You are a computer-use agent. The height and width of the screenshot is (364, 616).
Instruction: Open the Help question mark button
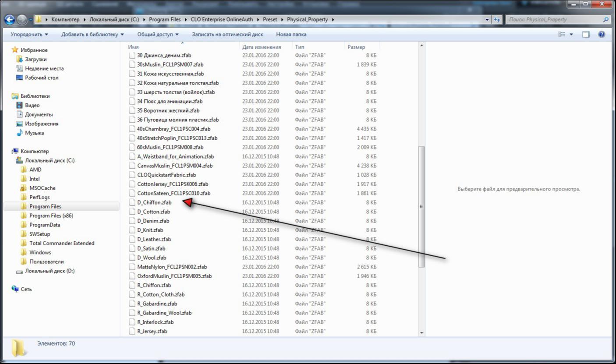602,34
